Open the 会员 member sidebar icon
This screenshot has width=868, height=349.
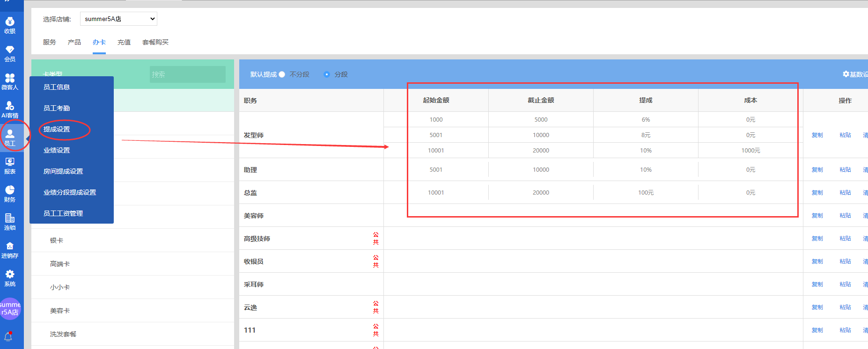pyautogui.click(x=10, y=54)
